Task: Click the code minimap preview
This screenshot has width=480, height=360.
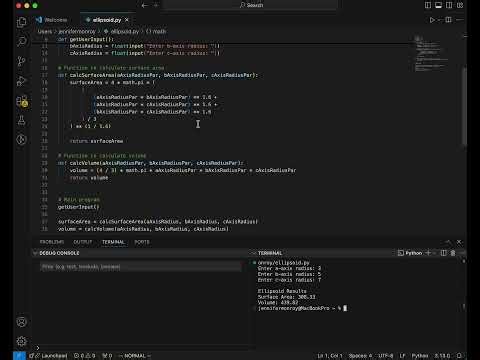Action: tap(430, 53)
